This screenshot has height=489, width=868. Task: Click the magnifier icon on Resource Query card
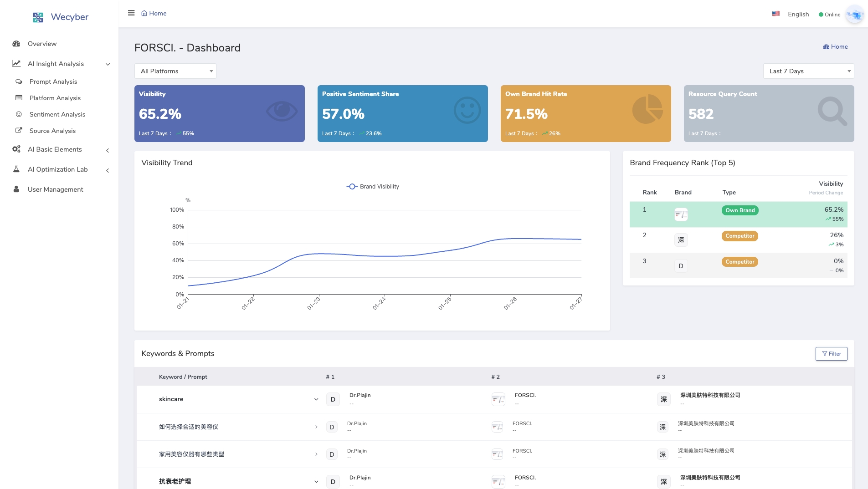point(832,111)
